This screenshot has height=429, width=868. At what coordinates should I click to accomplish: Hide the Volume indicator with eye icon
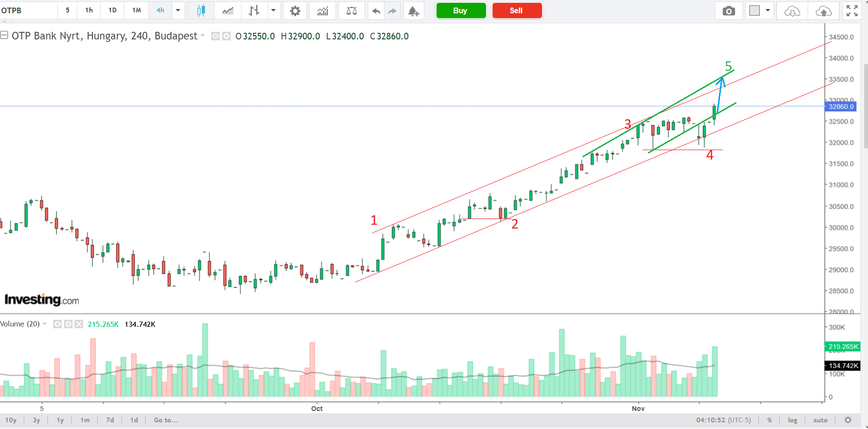pyautogui.click(x=57, y=324)
